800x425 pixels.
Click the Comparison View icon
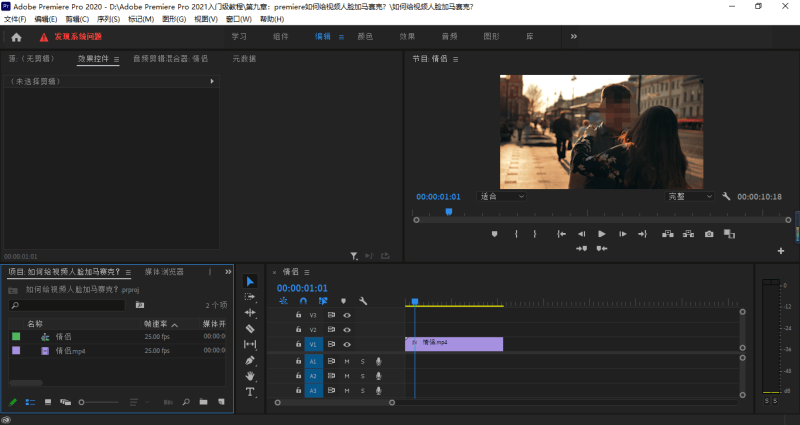[x=730, y=234]
